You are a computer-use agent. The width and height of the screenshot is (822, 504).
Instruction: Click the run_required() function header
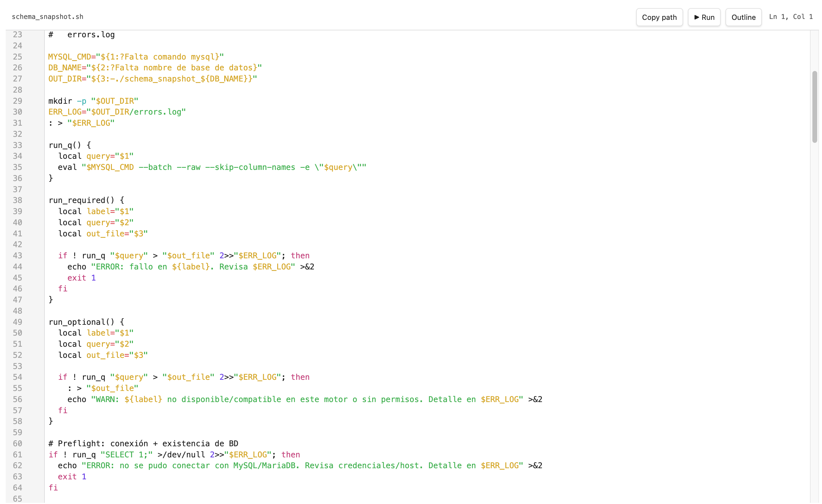86,200
